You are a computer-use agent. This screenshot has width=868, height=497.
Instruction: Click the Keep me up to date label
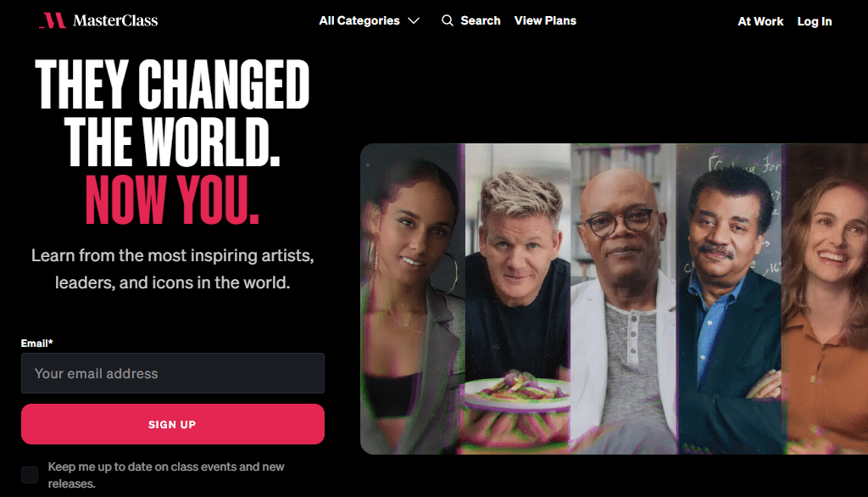point(166,475)
